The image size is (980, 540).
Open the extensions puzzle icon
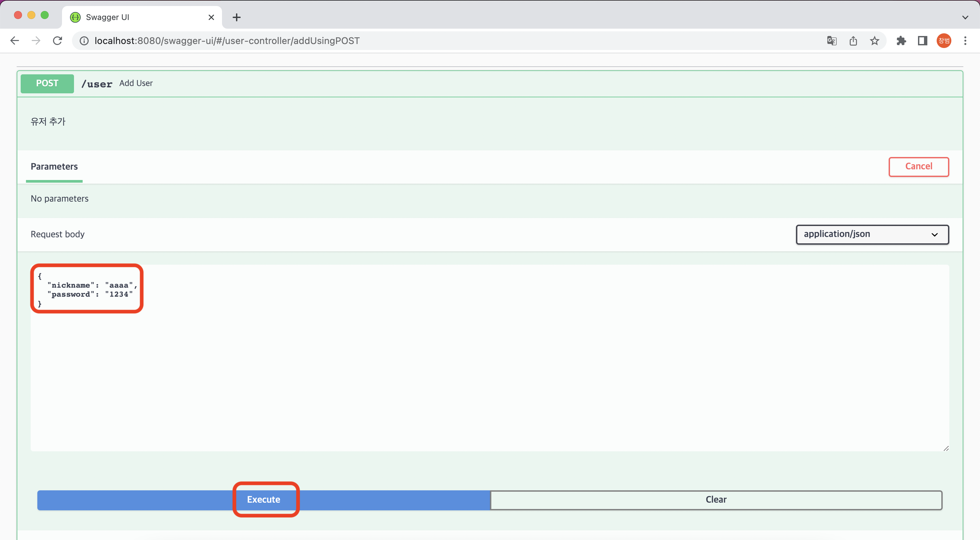tap(901, 41)
